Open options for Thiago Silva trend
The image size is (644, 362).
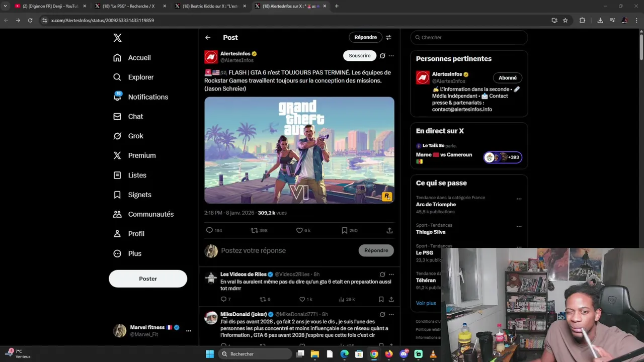pos(519,227)
